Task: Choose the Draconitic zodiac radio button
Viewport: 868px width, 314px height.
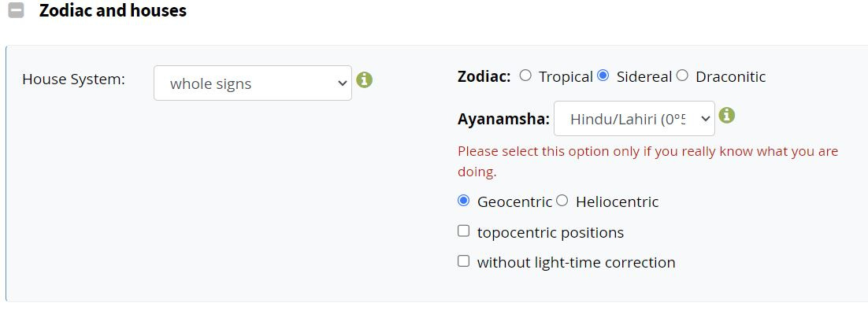Action: click(682, 76)
